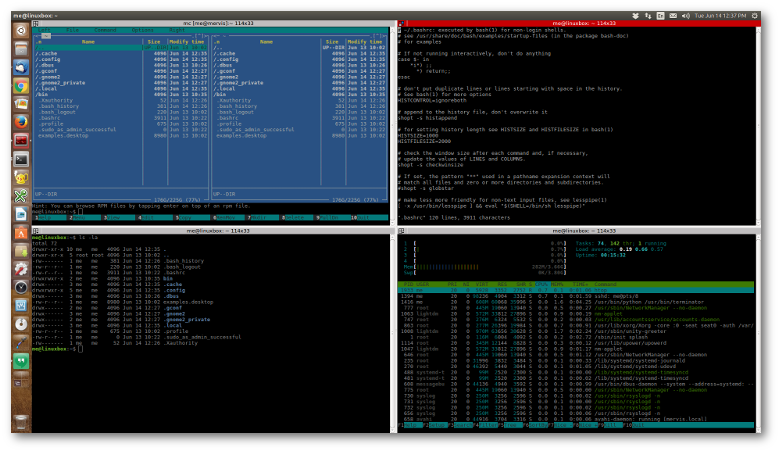Open the Trash in the launcher
Viewport: 780px width, 452px height.
pos(21,422)
